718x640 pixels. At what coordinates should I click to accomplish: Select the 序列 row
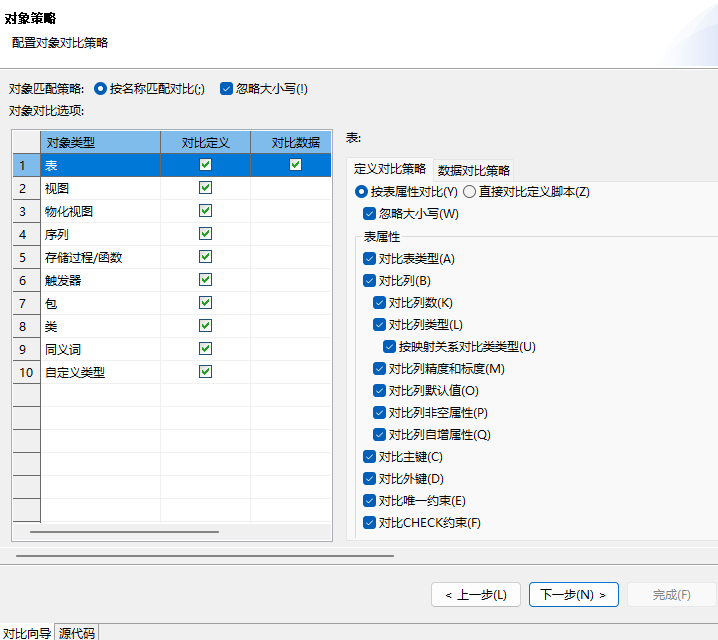(172, 234)
